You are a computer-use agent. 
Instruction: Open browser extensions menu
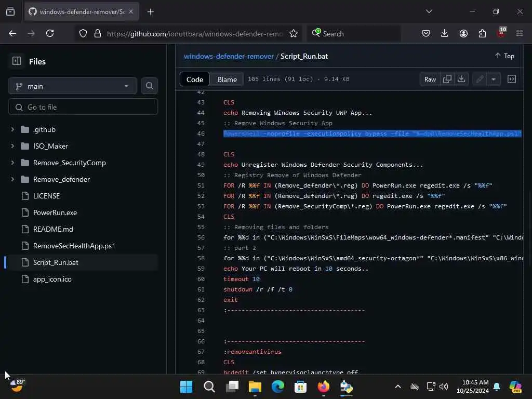pos(482,34)
